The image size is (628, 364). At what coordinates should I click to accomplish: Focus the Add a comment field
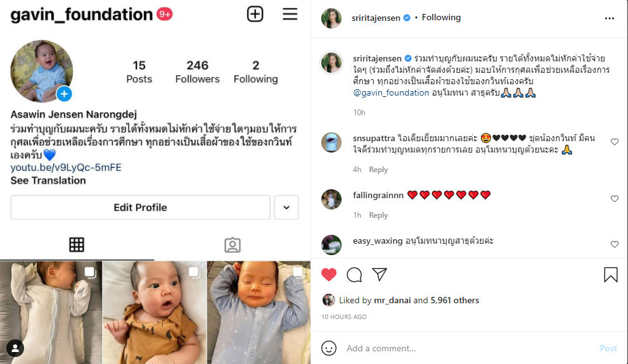[468, 348]
